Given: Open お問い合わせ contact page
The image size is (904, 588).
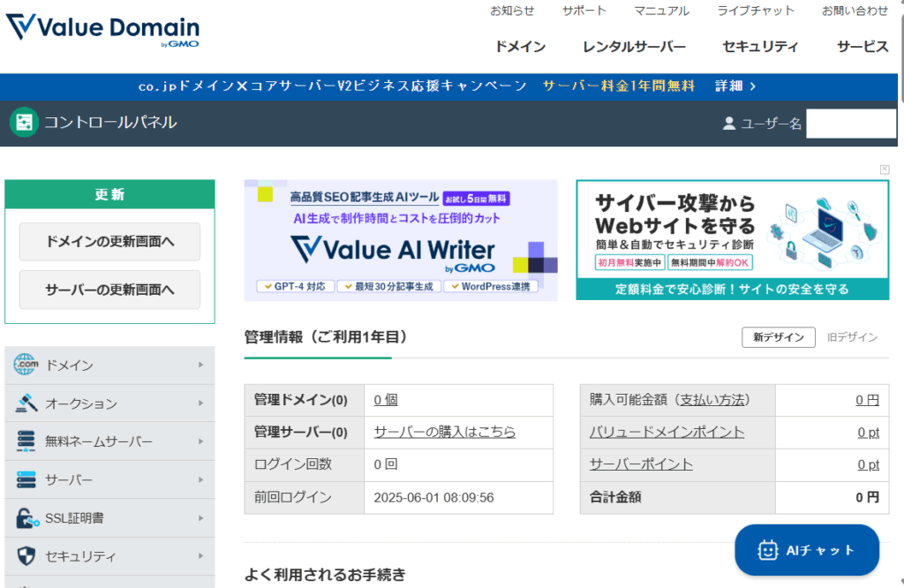Looking at the screenshot, I should coord(855,11).
